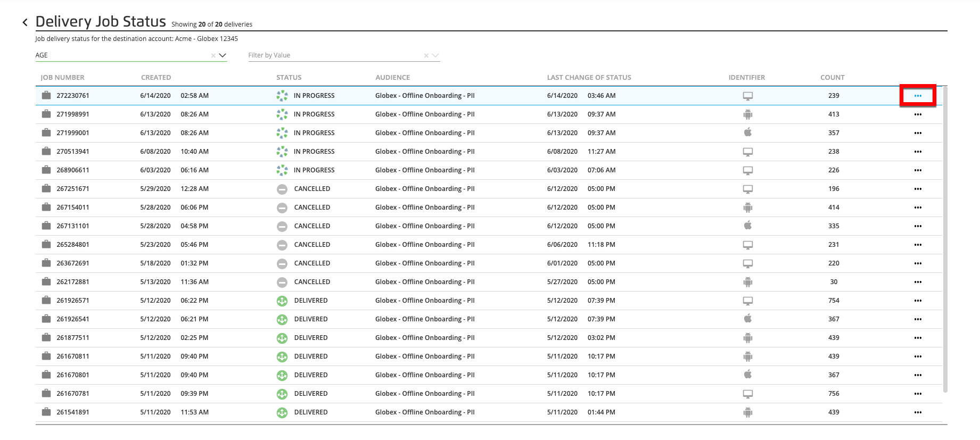Screen dimensions: 980x440
Task: Click the Apple identifier icon for job 271999001
Action: 747,132
